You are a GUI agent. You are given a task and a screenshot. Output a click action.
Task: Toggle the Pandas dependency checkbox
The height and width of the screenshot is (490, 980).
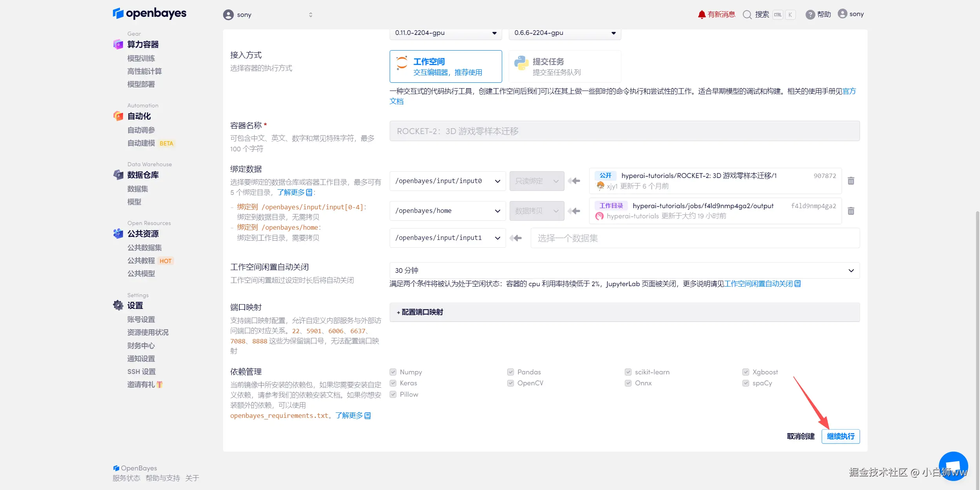point(510,372)
